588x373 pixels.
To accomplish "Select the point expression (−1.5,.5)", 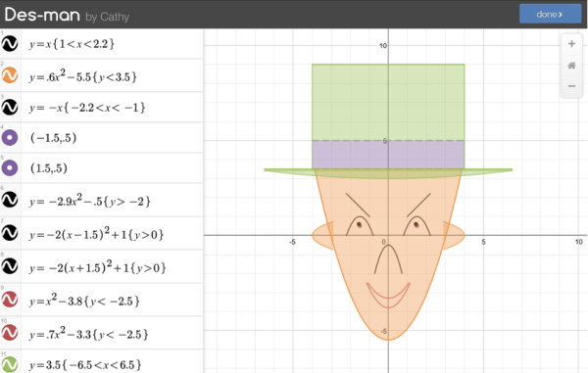I will 112,138.
